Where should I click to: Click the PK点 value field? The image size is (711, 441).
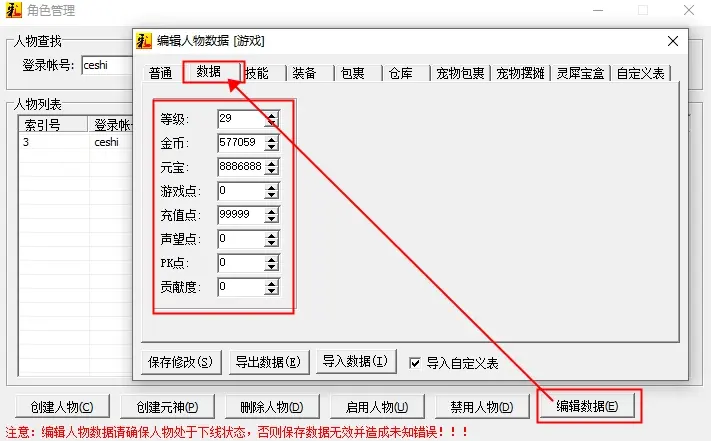point(241,263)
